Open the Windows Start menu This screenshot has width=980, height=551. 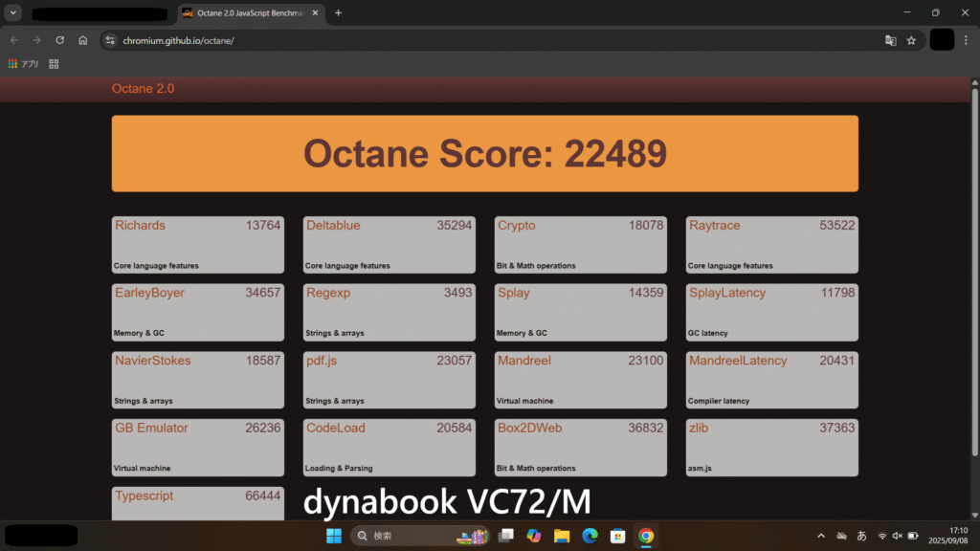coord(334,536)
